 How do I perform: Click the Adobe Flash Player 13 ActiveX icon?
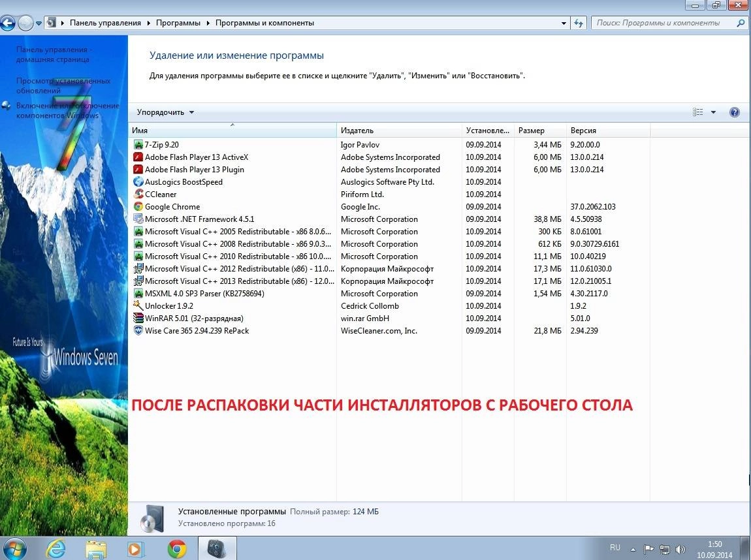click(138, 157)
